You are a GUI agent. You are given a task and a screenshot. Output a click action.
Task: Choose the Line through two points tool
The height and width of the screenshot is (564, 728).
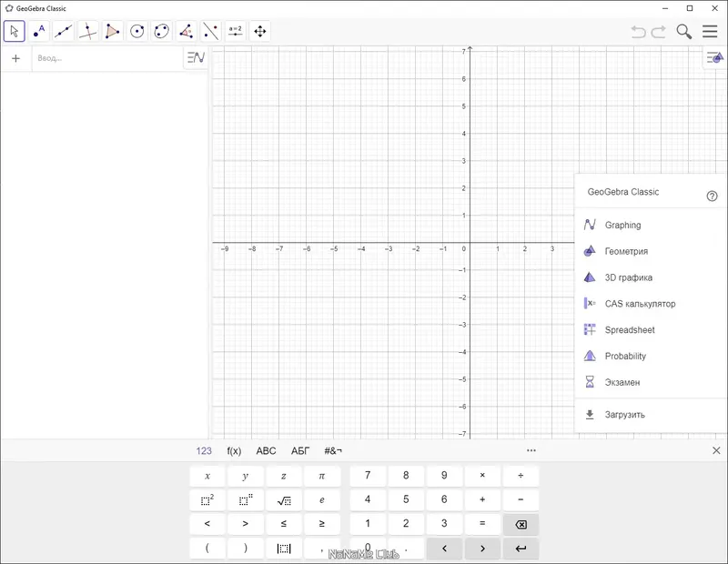tap(63, 31)
